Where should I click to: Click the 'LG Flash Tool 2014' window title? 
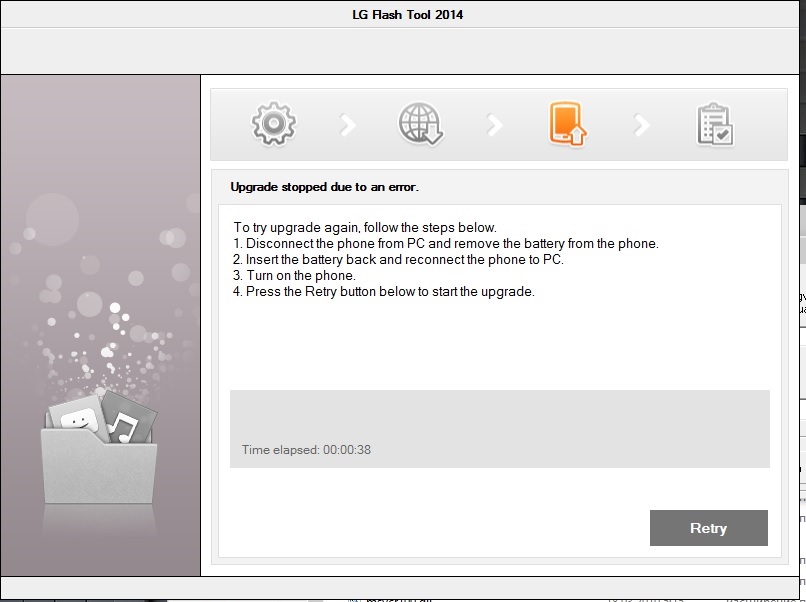408,15
